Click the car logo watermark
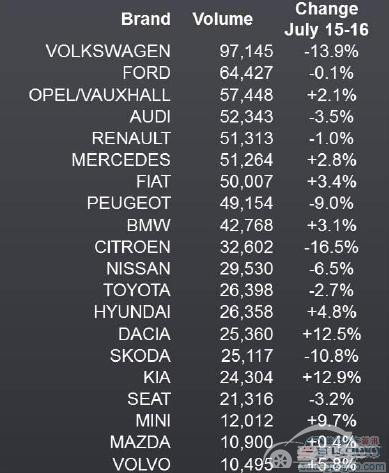The height and width of the screenshot is (473, 389). (325, 451)
